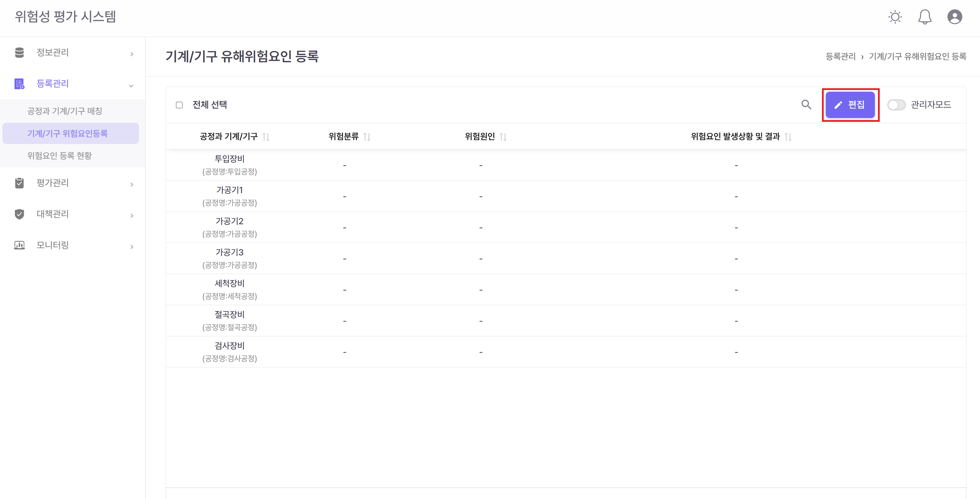Open 등록관리 breadcrumb link
Screen dimensions: 980x499
pyautogui.click(x=841, y=56)
